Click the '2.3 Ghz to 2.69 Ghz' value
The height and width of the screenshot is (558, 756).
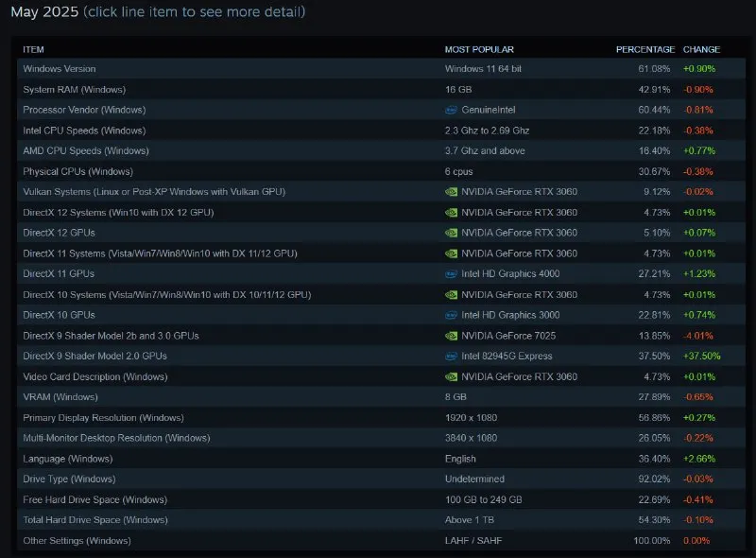[x=487, y=131]
